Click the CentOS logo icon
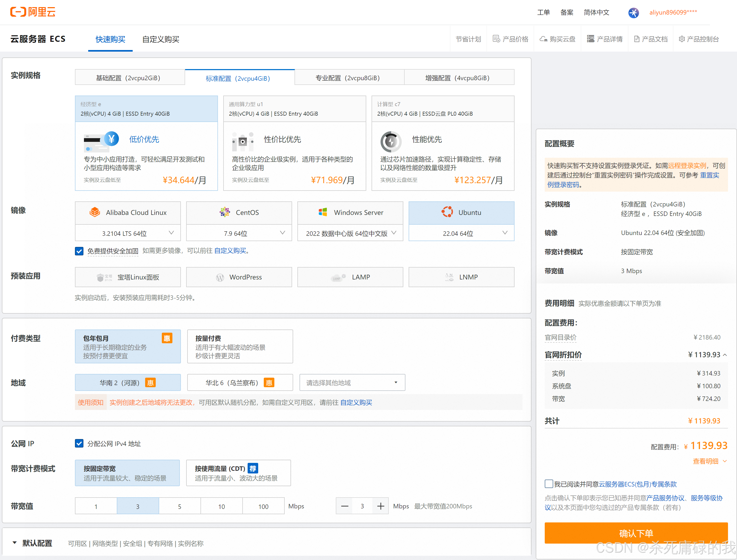Screen dimensions: 737x560 (225, 212)
